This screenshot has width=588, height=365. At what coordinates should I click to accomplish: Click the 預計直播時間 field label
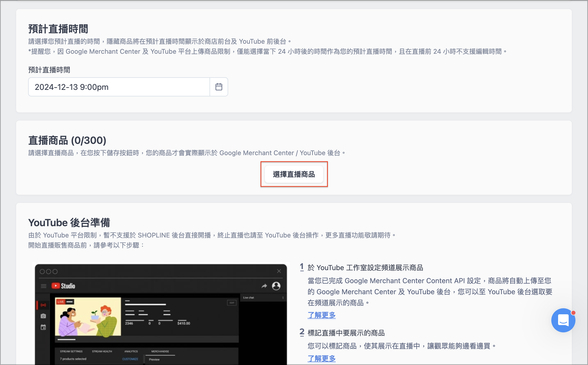point(49,70)
